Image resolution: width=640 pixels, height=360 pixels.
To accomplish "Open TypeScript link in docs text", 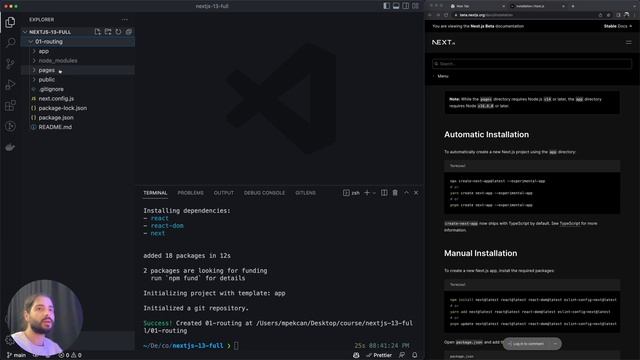I will [x=569, y=224].
